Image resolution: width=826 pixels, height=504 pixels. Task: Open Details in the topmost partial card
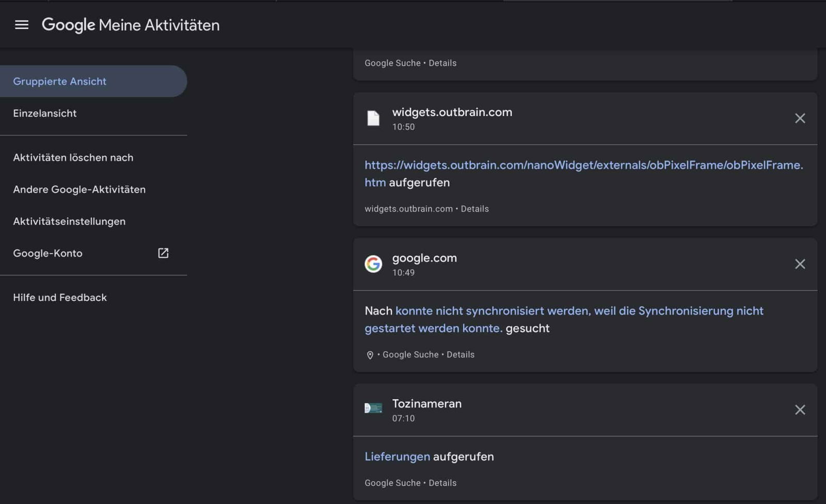coord(442,63)
